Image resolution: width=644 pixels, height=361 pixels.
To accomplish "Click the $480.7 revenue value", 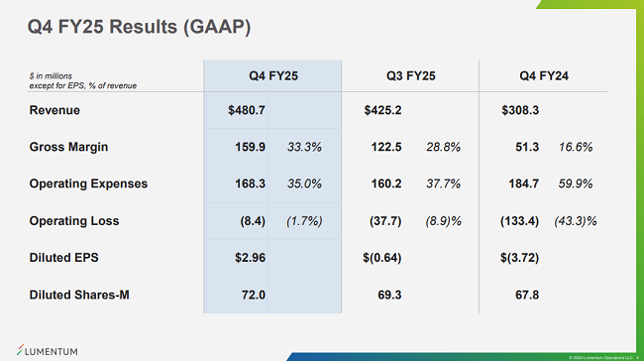I will tap(247, 110).
